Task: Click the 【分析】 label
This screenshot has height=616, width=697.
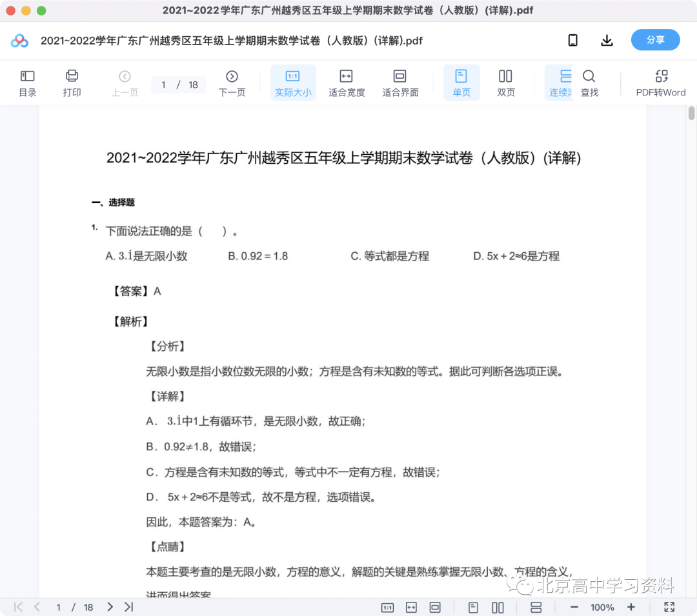Action: point(167,346)
